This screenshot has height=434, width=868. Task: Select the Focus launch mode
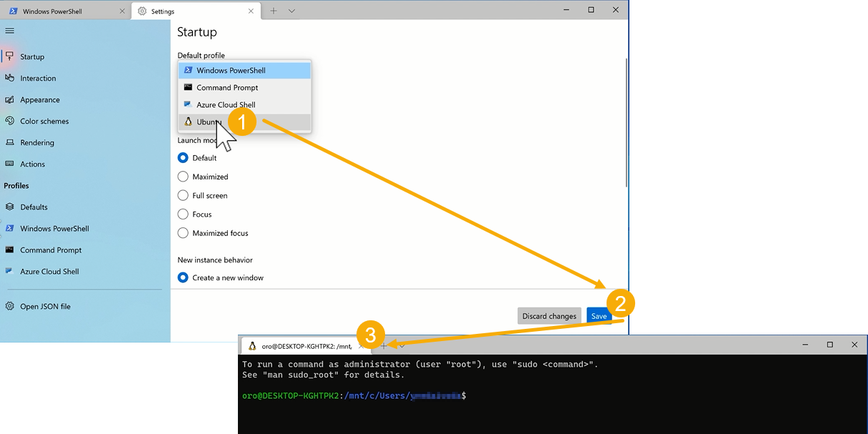point(183,214)
